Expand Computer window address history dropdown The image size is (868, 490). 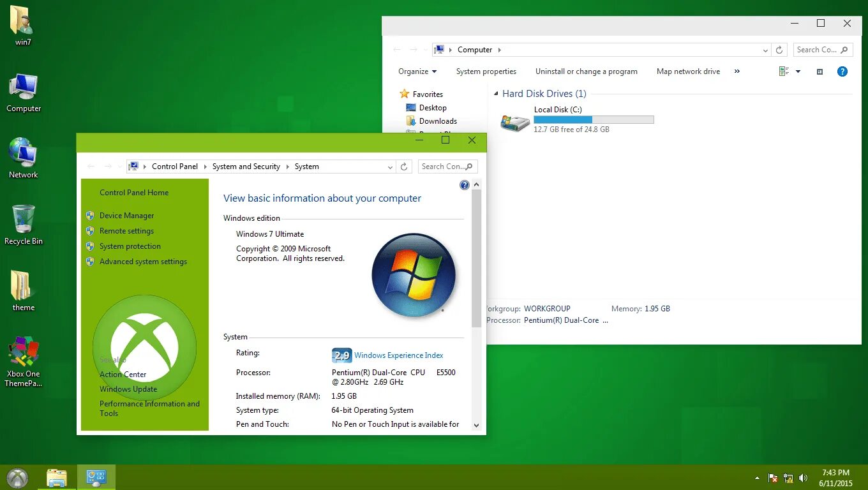765,50
